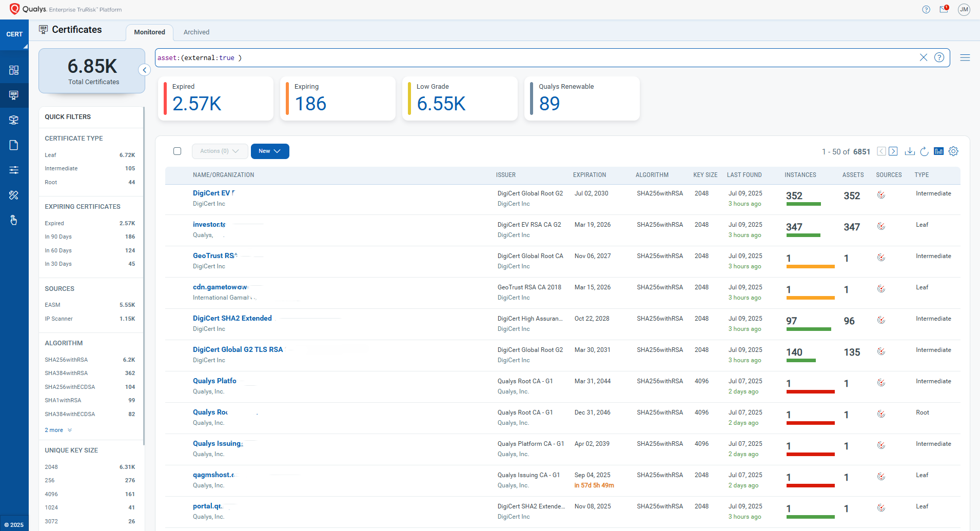
Task: Open the Reports document icon in sidebar
Action: [x=14, y=145]
